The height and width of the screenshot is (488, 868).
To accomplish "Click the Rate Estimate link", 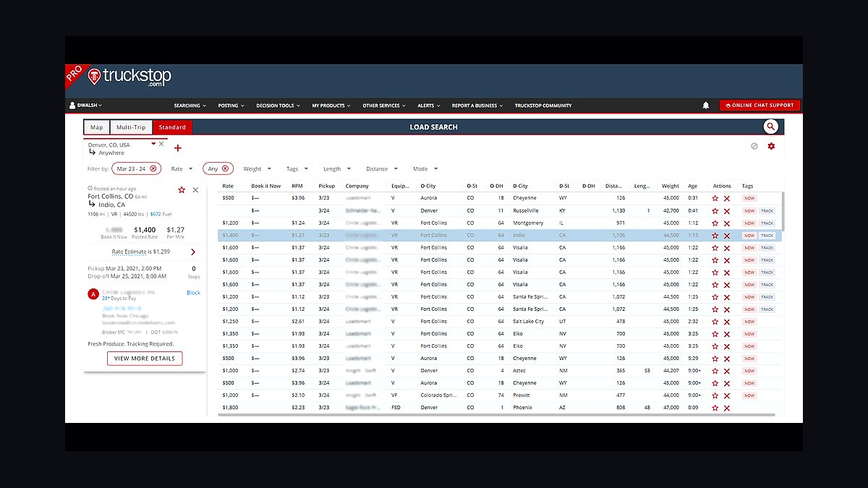I will pos(131,252).
